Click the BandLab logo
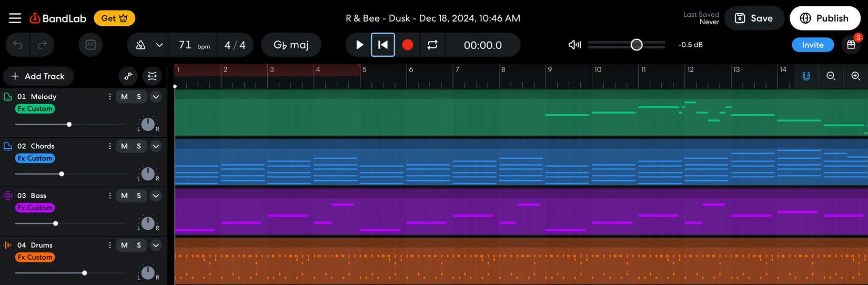Viewport: 868px width, 285px height. [58, 18]
